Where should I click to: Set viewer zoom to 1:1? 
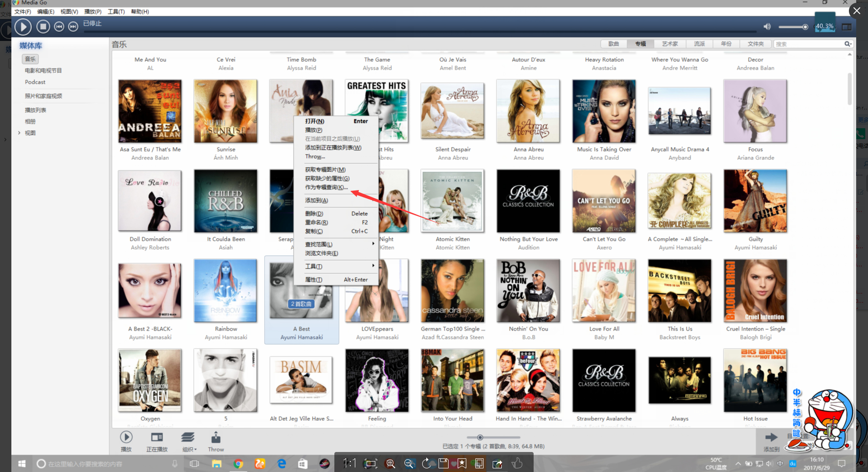tap(349, 463)
